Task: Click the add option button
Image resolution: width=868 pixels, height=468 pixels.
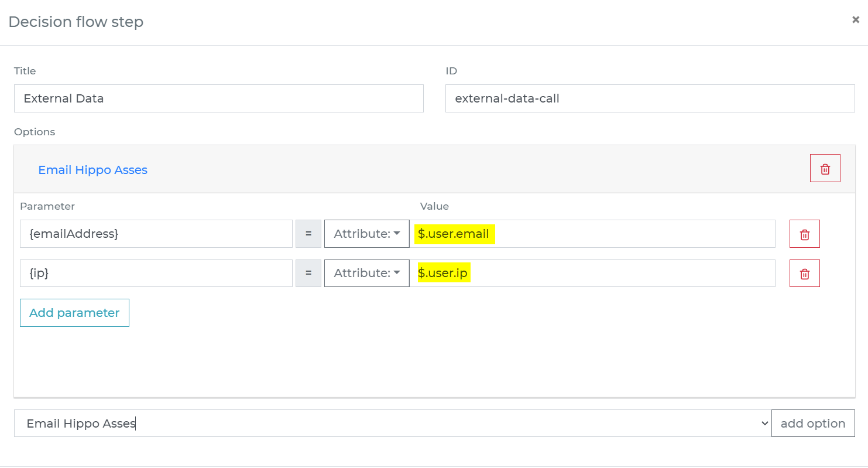Action: (813, 423)
